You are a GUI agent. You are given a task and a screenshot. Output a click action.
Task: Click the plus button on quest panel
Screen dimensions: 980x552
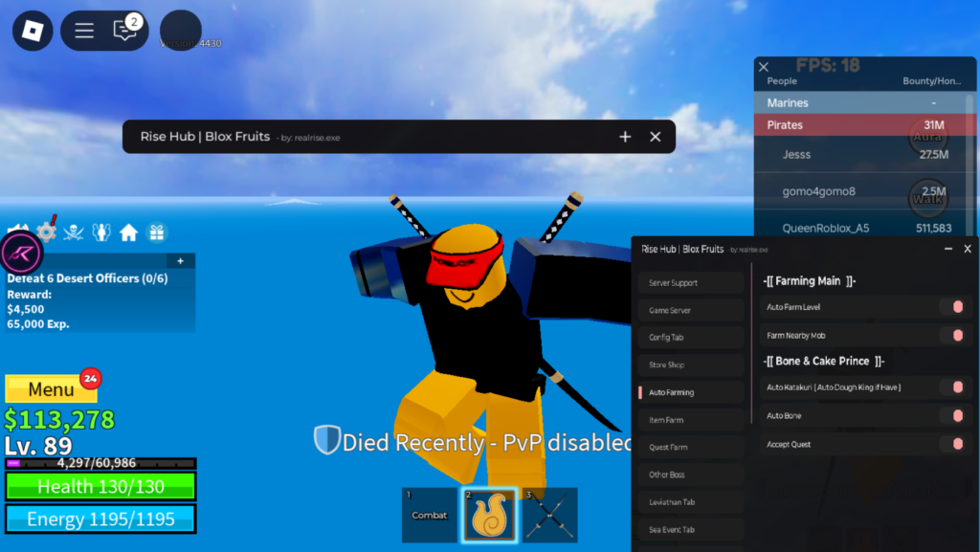click(181, 261)
